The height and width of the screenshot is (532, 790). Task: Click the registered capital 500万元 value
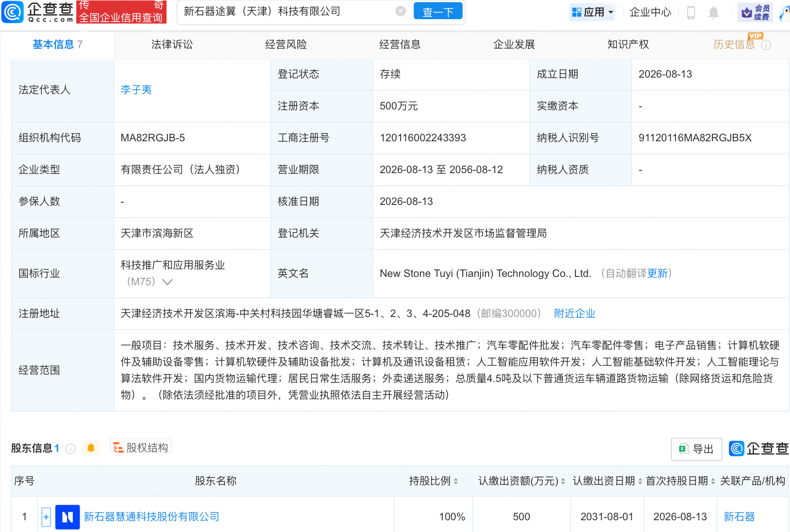(398, 106)
